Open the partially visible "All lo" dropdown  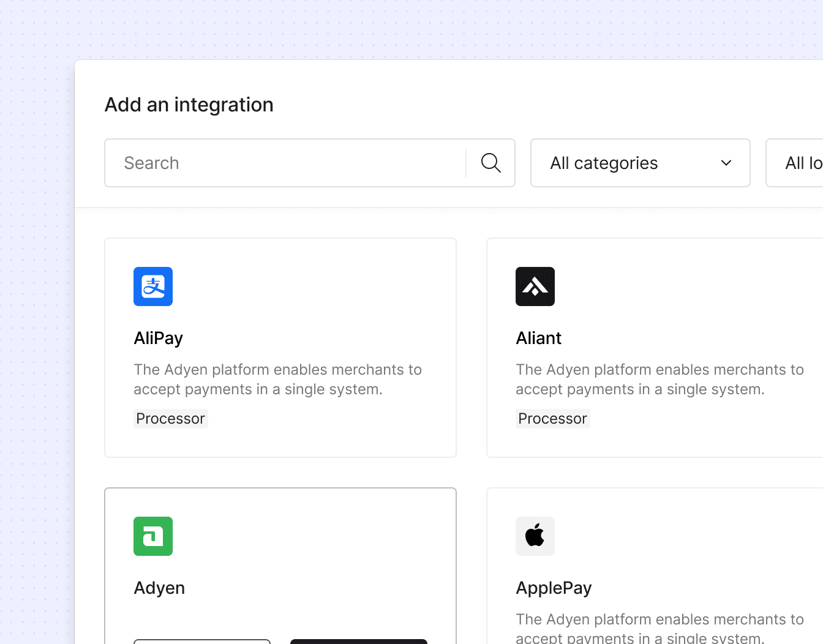pos(795,163)
